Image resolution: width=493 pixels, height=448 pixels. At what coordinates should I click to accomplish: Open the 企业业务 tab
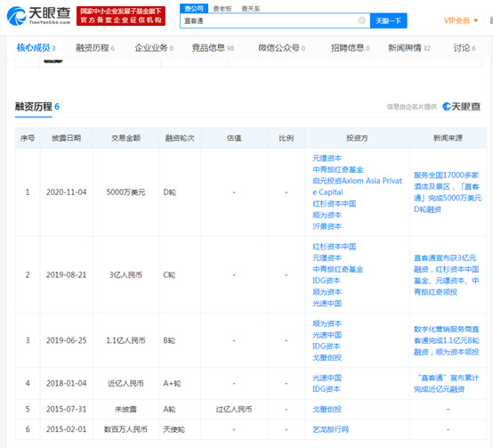pyautogui.click(x=154, y=48)
